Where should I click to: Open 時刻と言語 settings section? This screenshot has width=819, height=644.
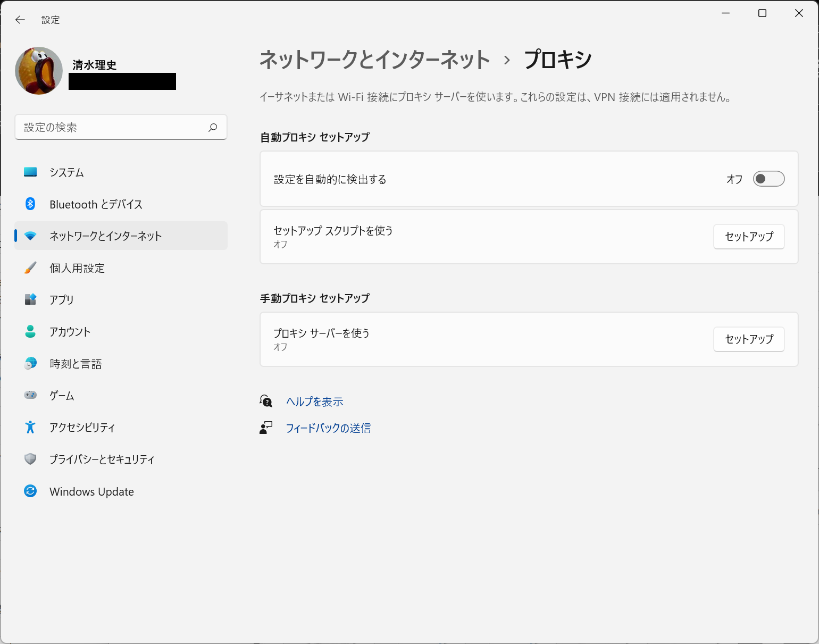pos(76,364)
